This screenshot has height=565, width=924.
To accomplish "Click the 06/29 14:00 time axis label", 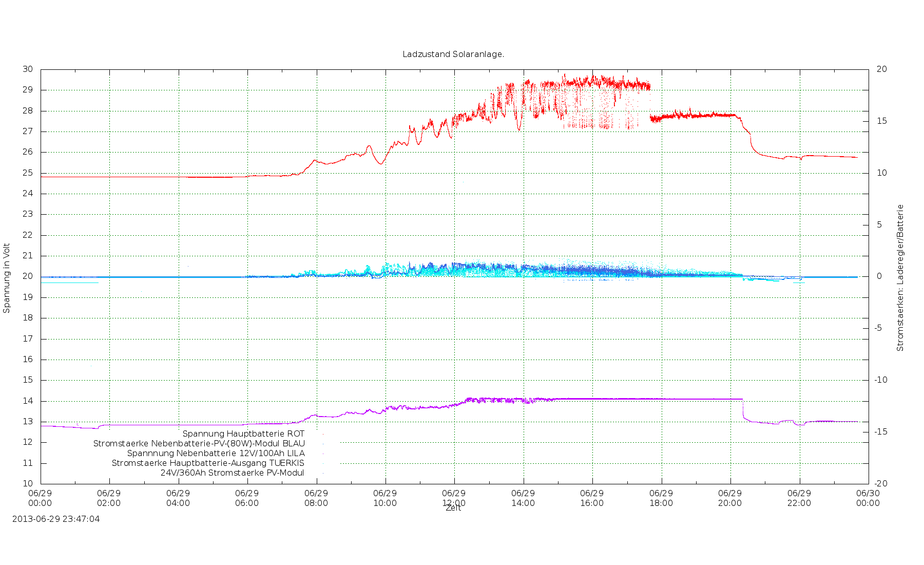I will (x=523, y=498).
